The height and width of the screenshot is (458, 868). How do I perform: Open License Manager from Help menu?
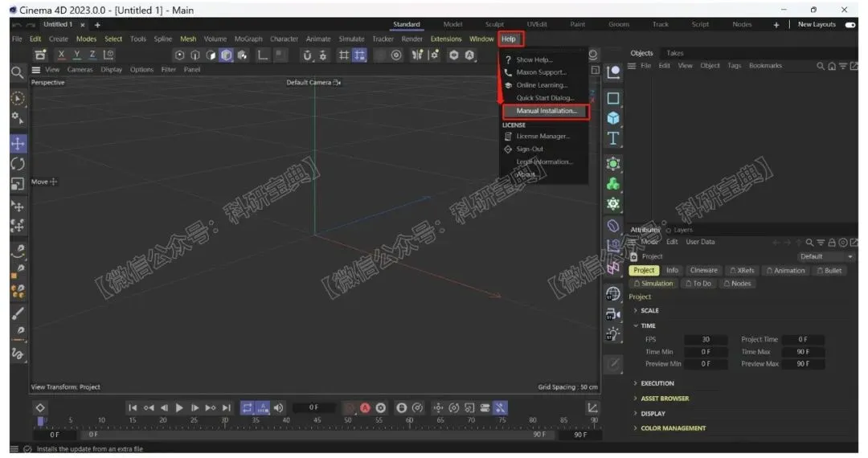tap(543, 136)
